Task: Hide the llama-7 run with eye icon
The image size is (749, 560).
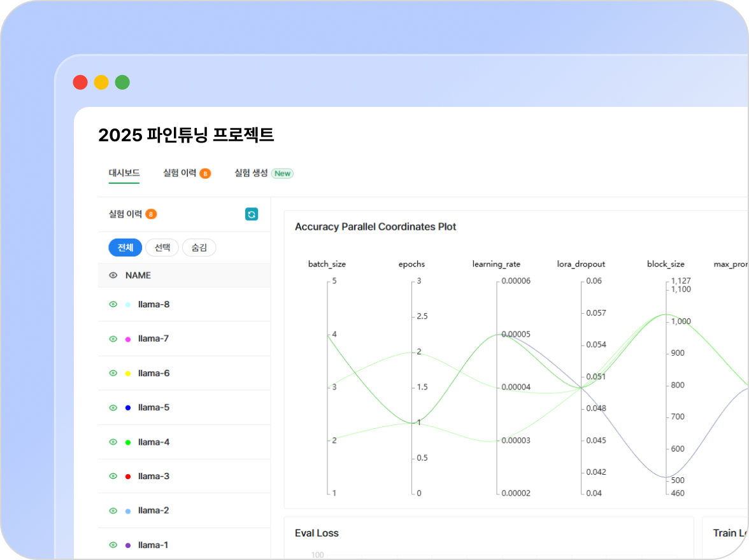Action: click(x=113, y=339)
